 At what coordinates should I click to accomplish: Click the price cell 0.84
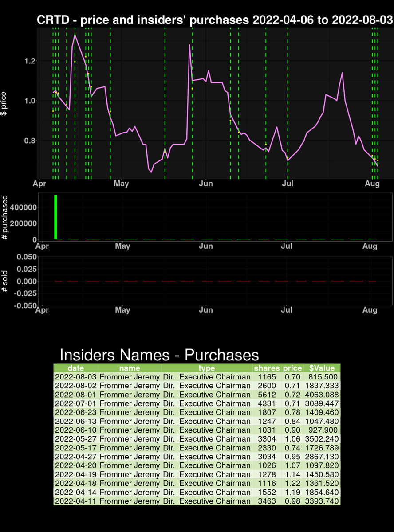(292, 421)
